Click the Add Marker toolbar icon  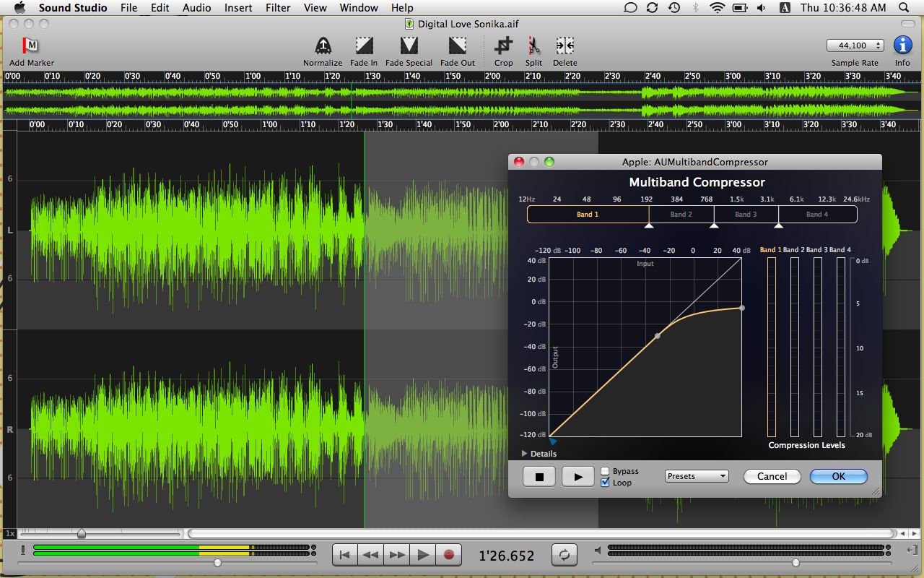pos(31,46)
